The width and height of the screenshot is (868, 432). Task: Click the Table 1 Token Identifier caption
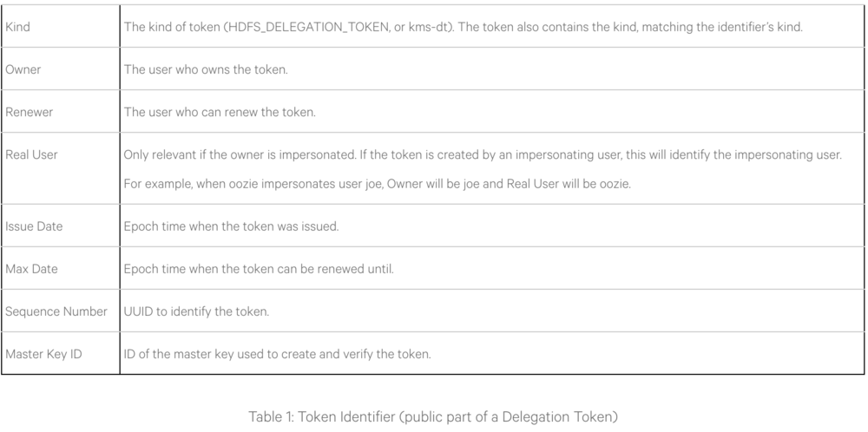[433, 416]
